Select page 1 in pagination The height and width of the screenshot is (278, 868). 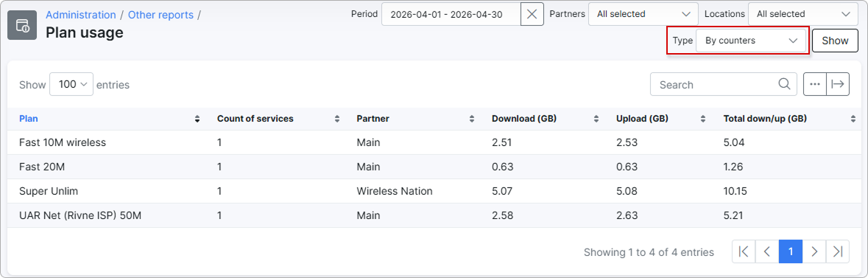click(791, 251)
